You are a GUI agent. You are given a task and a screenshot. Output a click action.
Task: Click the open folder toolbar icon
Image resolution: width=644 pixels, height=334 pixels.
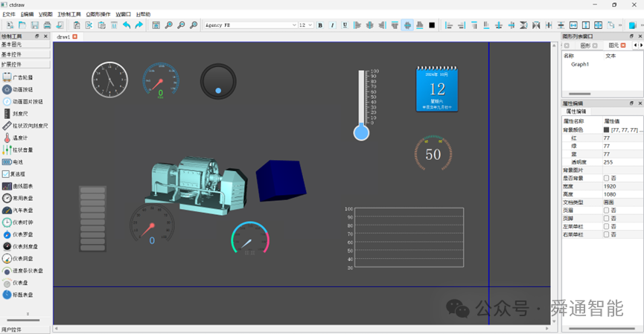(22, 25)
